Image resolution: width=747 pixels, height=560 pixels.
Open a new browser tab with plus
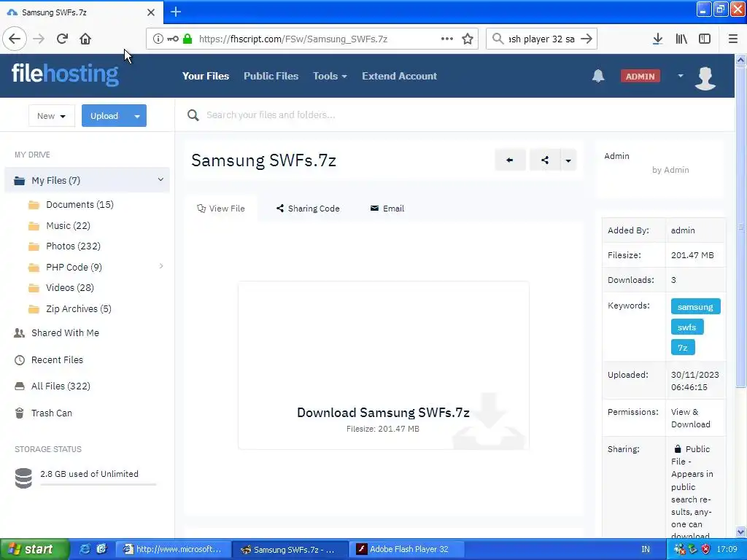176,12
